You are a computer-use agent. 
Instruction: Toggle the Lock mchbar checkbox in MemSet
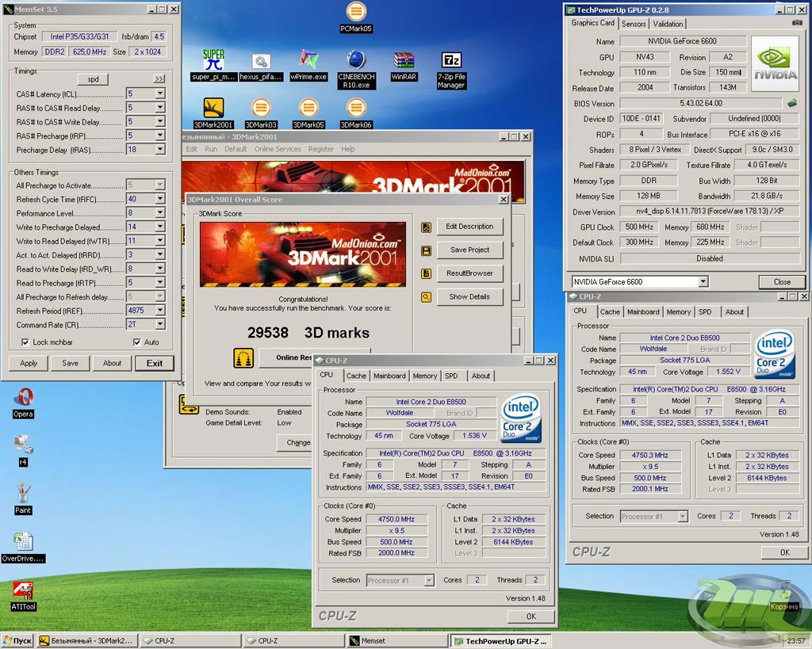(x=25, y=342)
